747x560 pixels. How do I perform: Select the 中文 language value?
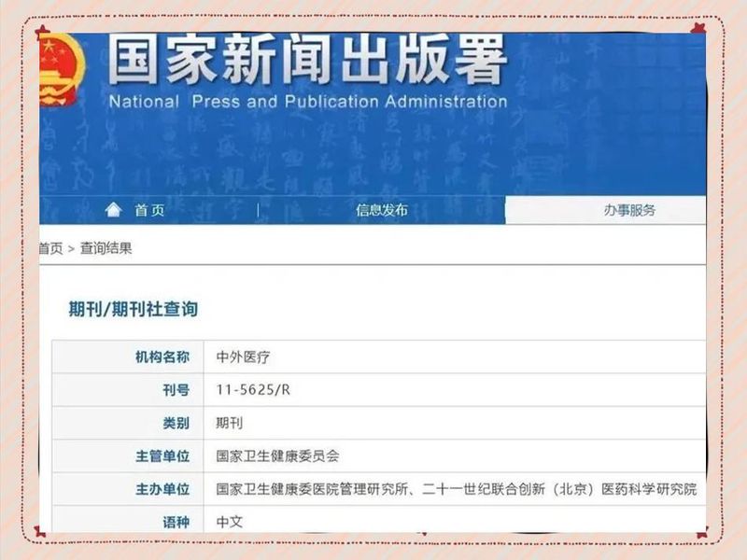coord(229,523)
